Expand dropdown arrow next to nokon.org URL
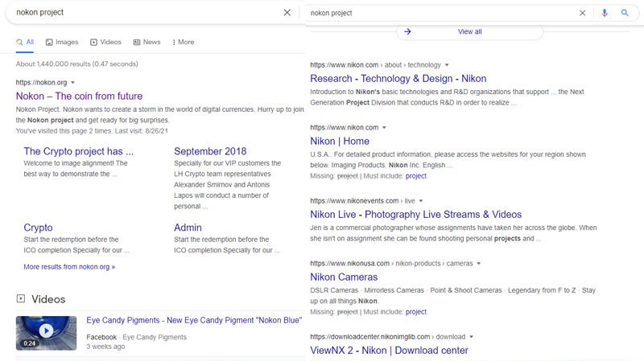644x361 pixels. pyautogui.click(x=72, y=83)
